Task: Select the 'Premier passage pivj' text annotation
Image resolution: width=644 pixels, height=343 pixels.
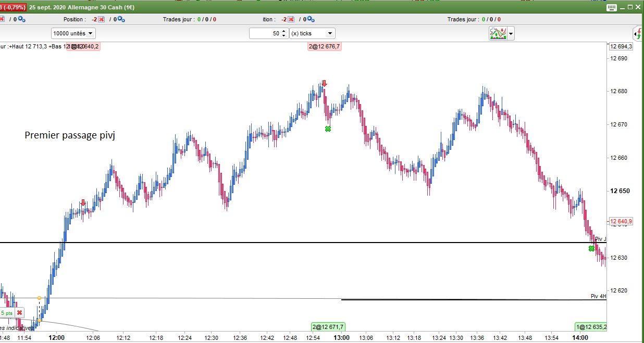Action: [x=70, y=135]
